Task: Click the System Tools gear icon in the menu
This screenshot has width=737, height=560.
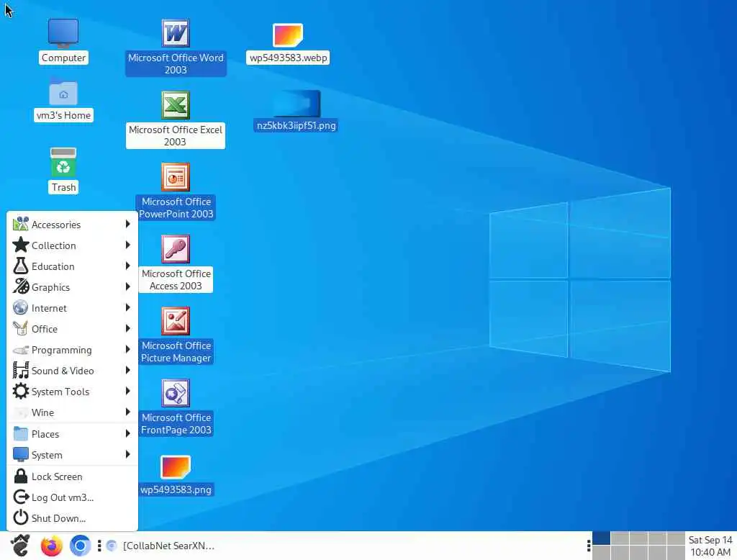Action: click(x=21, y=391)
